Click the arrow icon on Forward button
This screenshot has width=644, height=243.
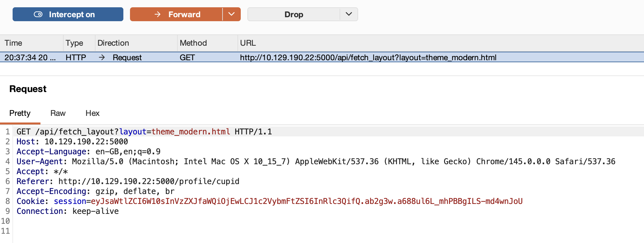(158, 14)
